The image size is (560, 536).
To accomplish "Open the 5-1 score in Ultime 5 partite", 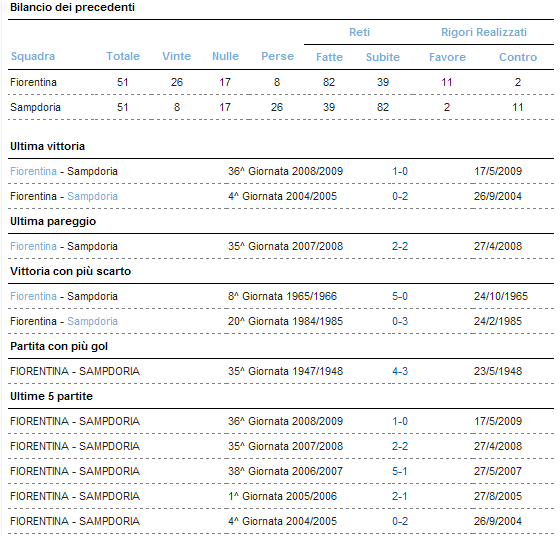I will coord(400,471).
